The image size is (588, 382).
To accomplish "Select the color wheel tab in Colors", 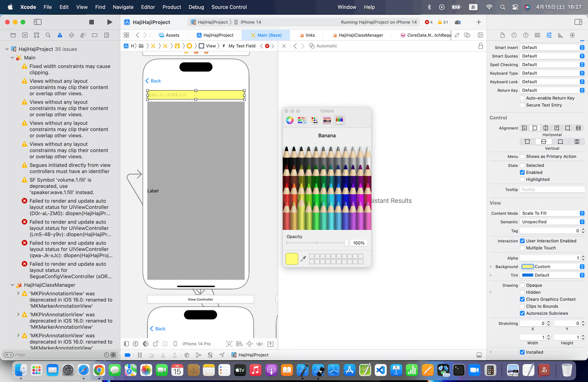I will 290,120.
